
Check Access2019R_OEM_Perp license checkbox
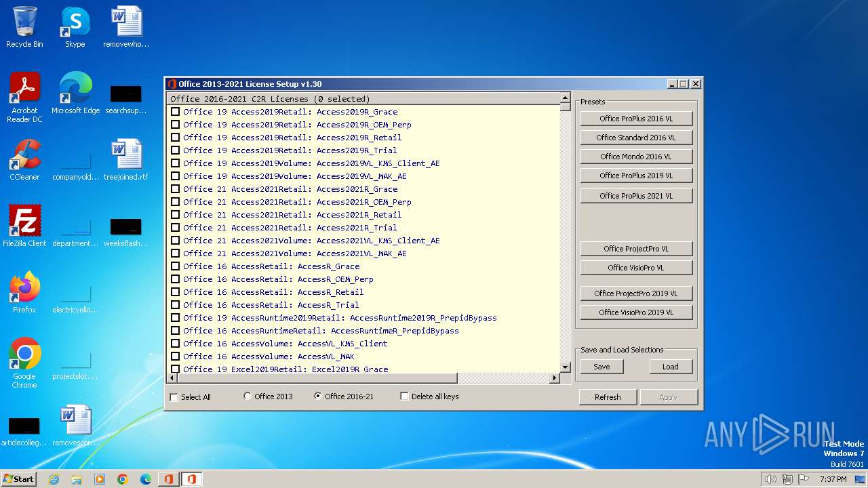[176, 125]
